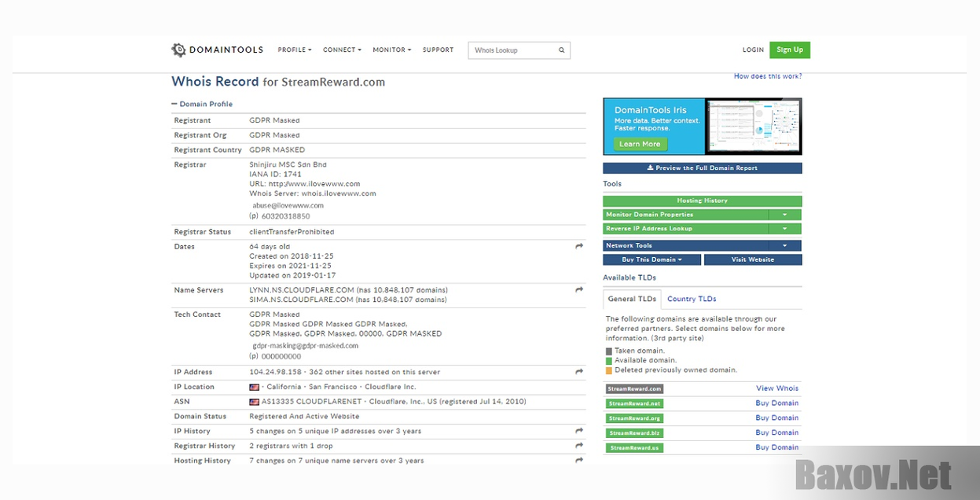
Task: Click the Whois Server 'whois.ilovewww.com' text
Action: [x=339, y=193]
